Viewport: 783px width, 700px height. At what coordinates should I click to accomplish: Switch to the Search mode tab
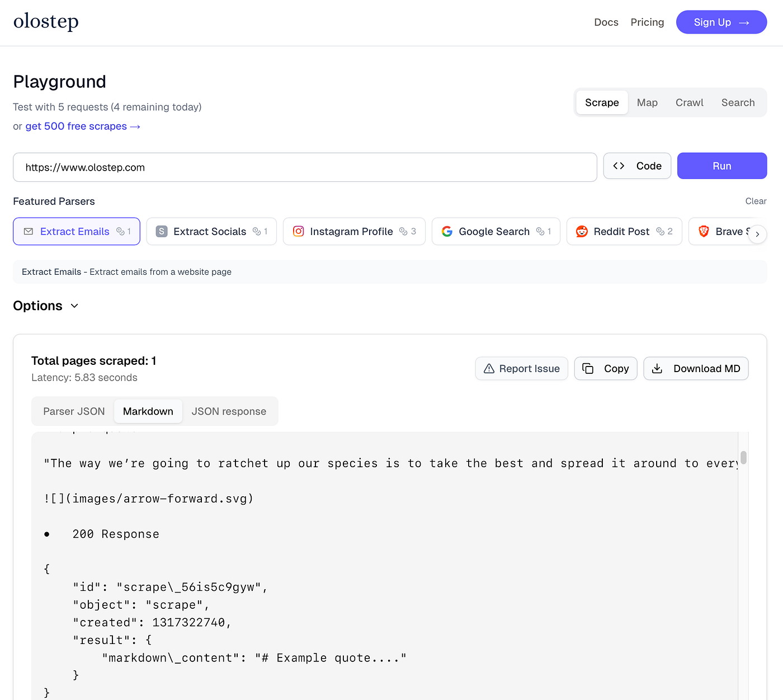(738, 102)
